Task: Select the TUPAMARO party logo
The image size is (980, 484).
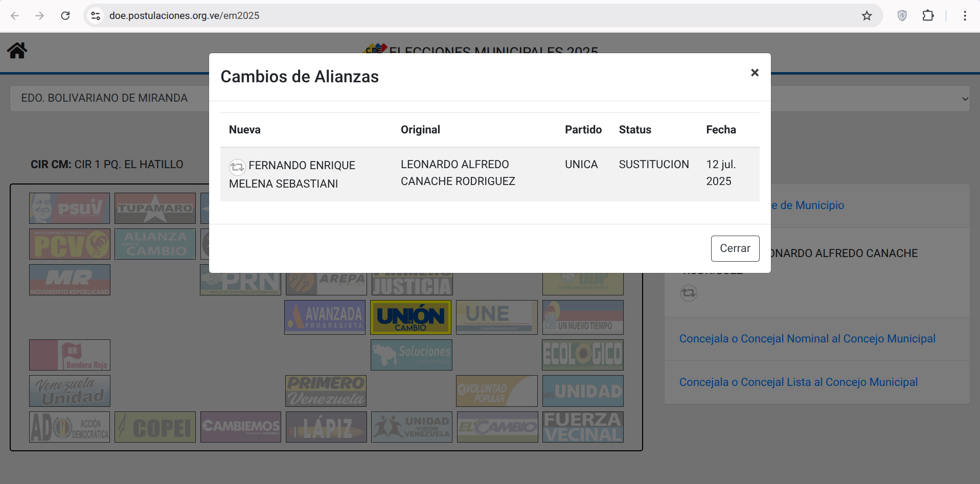Action: (x=155, y=208)
